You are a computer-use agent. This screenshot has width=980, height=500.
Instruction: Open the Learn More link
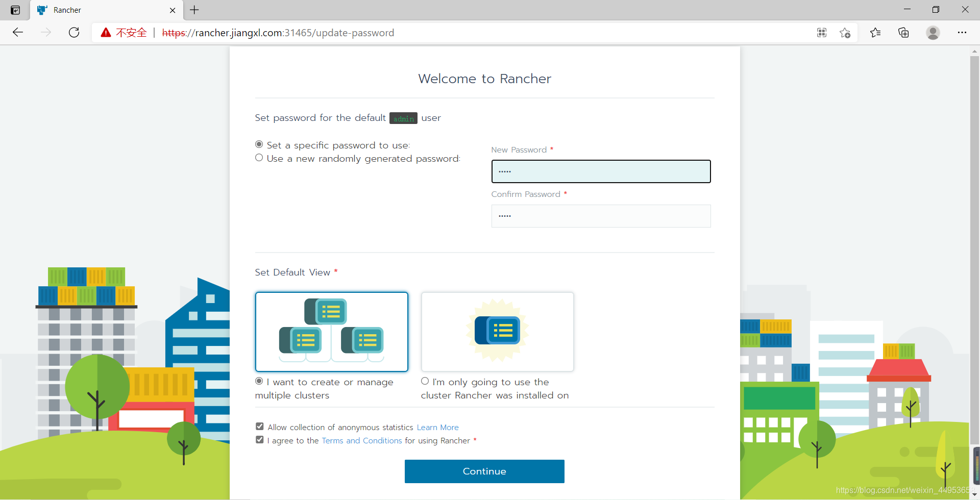click(438, 428)
